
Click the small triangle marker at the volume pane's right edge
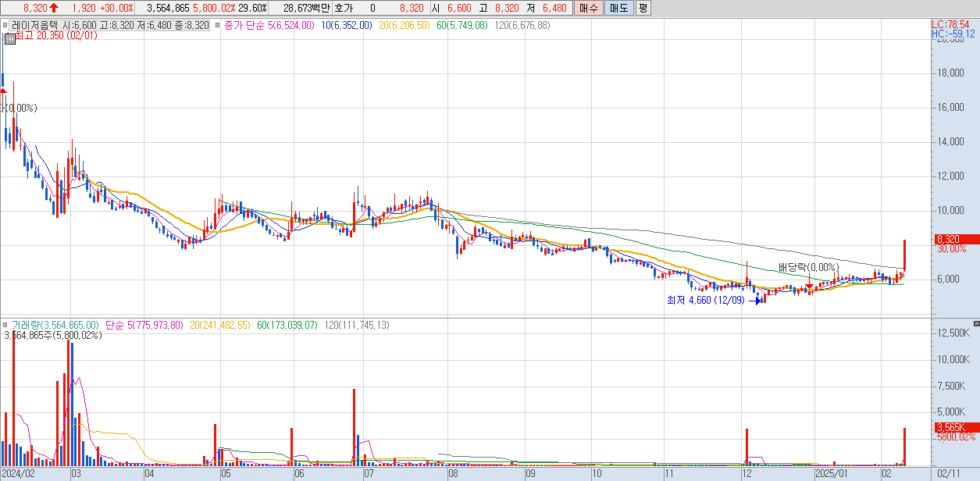coord(975,322)
